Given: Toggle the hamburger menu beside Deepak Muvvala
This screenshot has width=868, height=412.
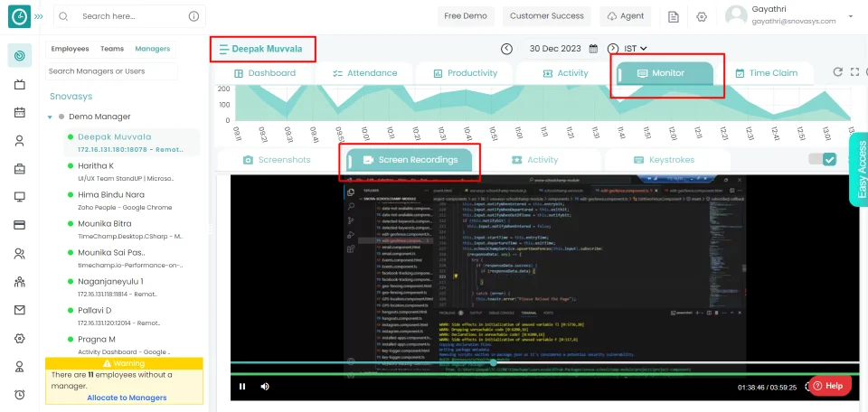Looking at the screenshot, I should pos(223,49).
